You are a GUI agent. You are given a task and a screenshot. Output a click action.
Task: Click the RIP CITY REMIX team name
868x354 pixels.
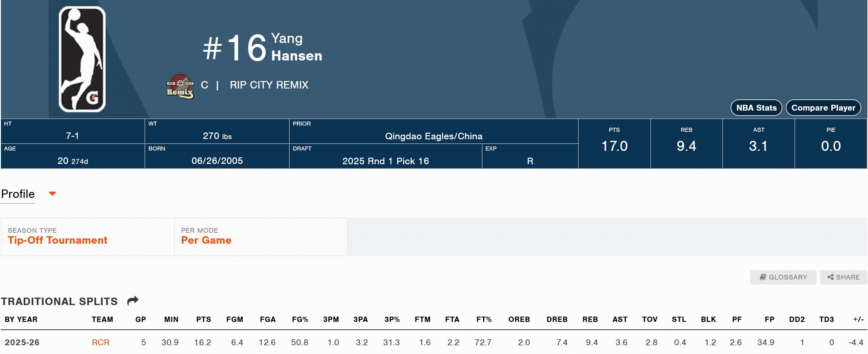click(269, 85)
